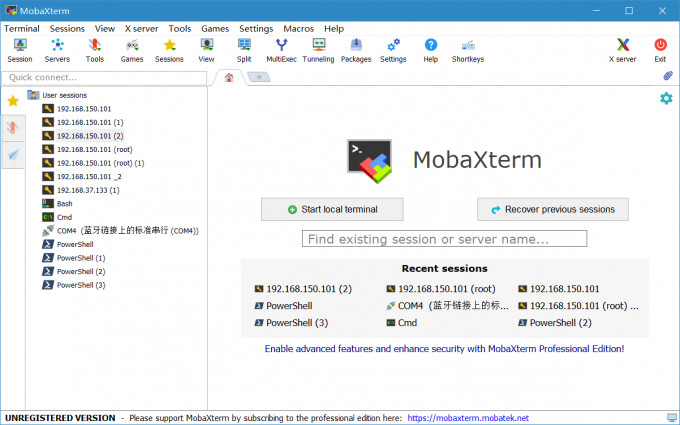
Task: Open the teal gear settings icon
Action: coord(666,98)
